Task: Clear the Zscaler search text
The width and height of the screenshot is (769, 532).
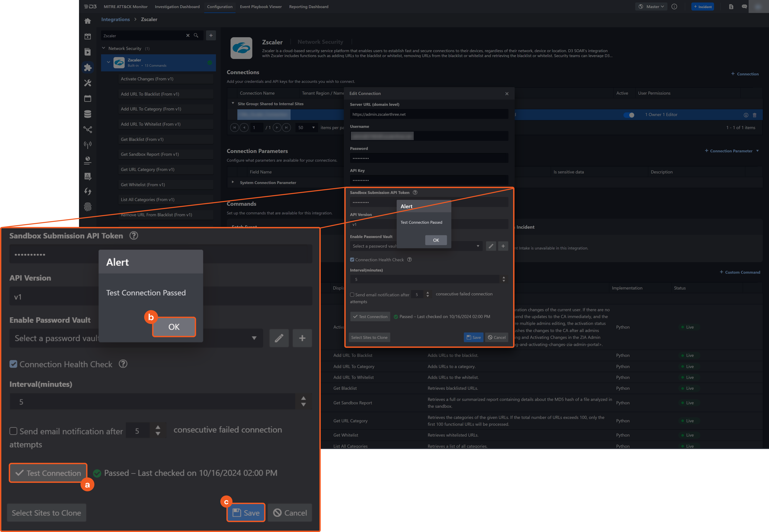Action: 188,35
